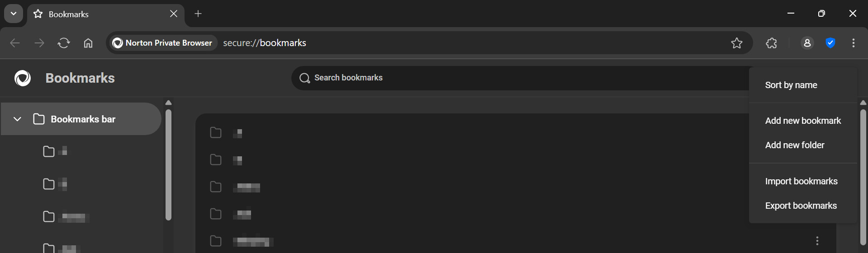868x253 pixels.
Task: Bookmark this page with star icon
Action: [737, 43]
